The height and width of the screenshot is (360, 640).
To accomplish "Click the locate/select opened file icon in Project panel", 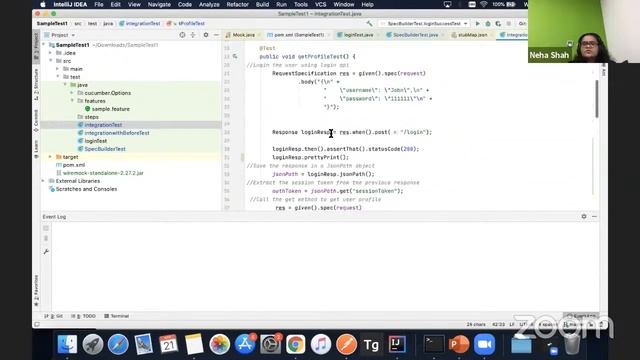I will click(182, 35).
